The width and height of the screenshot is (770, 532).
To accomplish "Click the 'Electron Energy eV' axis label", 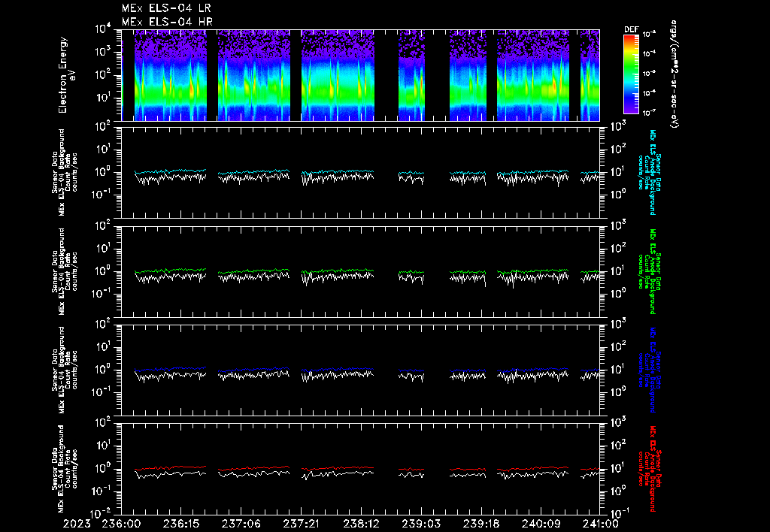I will tap(66, 75).
